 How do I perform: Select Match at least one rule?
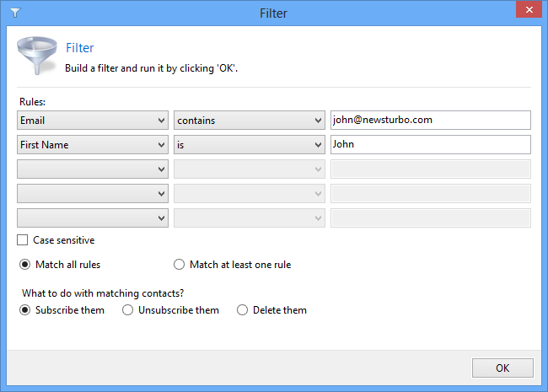click(179, 265)
